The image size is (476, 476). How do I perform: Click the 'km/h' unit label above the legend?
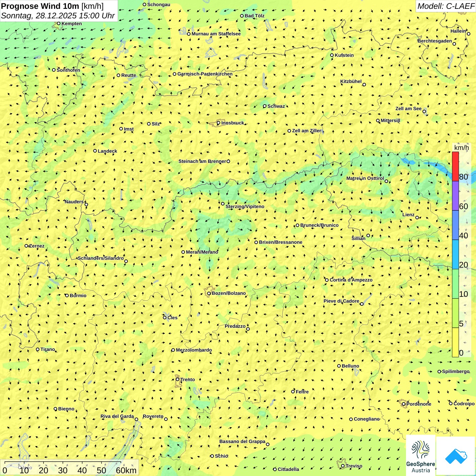click(x=461, y=148)
